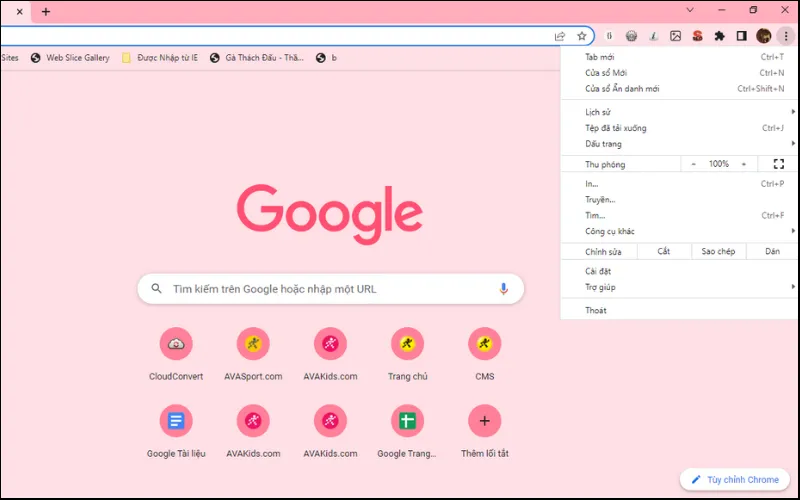Click the Thu phóng label
The height and width of the screenshot is (500, 800).
tap(605, 164)
